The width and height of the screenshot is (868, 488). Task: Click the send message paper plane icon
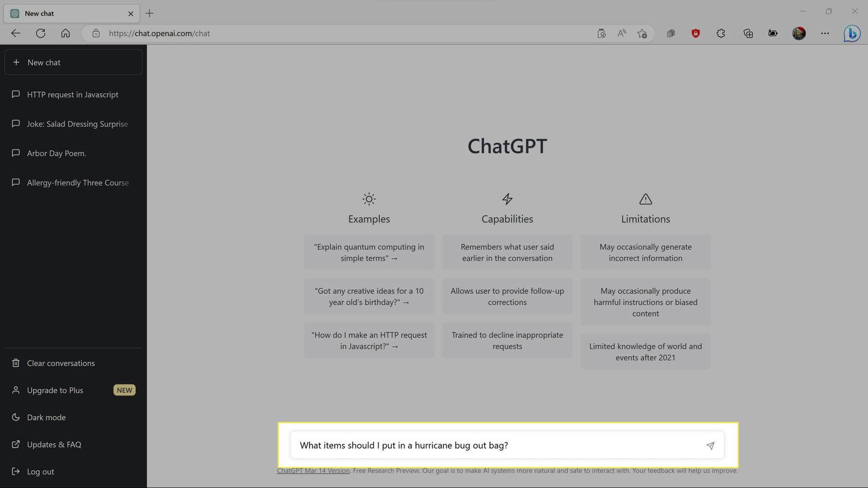pyautogui.click(x=710, y=446)
